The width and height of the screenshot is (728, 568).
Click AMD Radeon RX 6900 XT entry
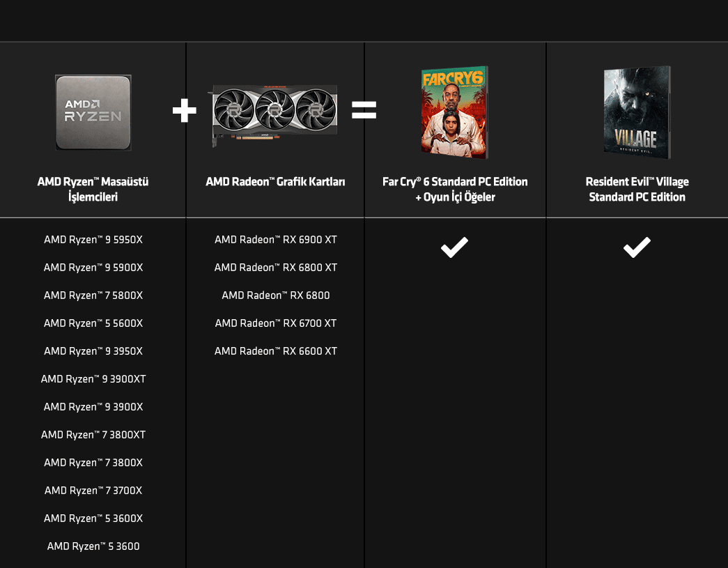pyautogui.click(x=276, y=240)
